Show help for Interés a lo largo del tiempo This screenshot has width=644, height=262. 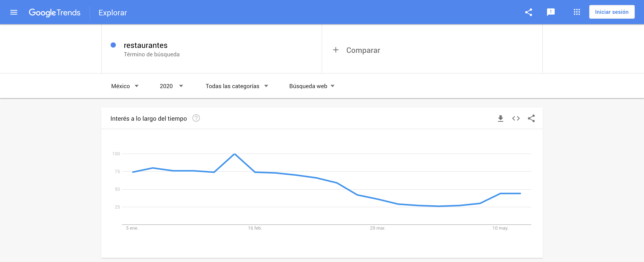pyautogui.click(x=196, y=118)
